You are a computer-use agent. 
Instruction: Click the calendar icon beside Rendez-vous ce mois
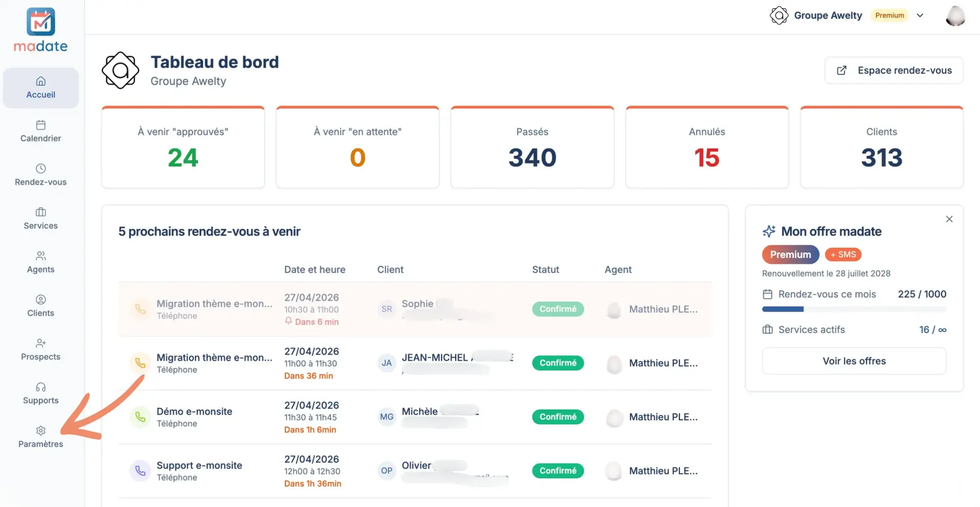(768, 294)
